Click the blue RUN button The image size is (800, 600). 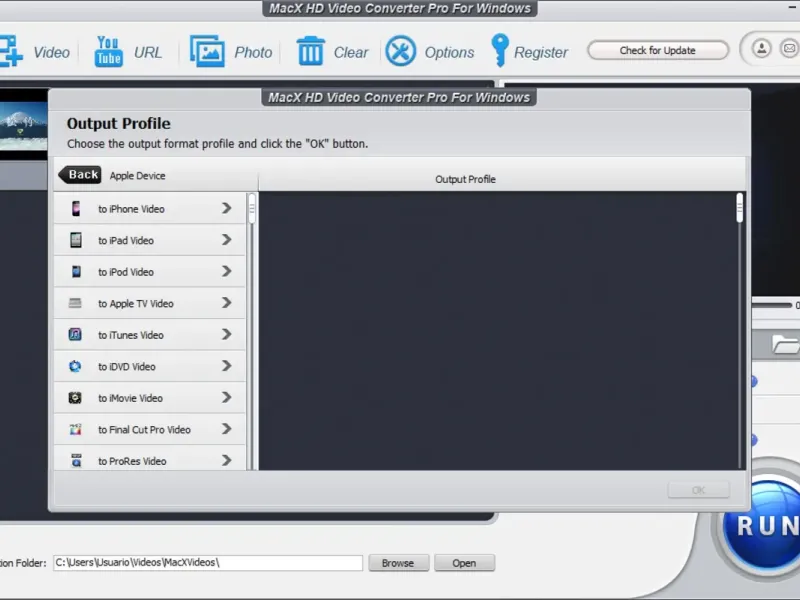click(x=762, y=526)
